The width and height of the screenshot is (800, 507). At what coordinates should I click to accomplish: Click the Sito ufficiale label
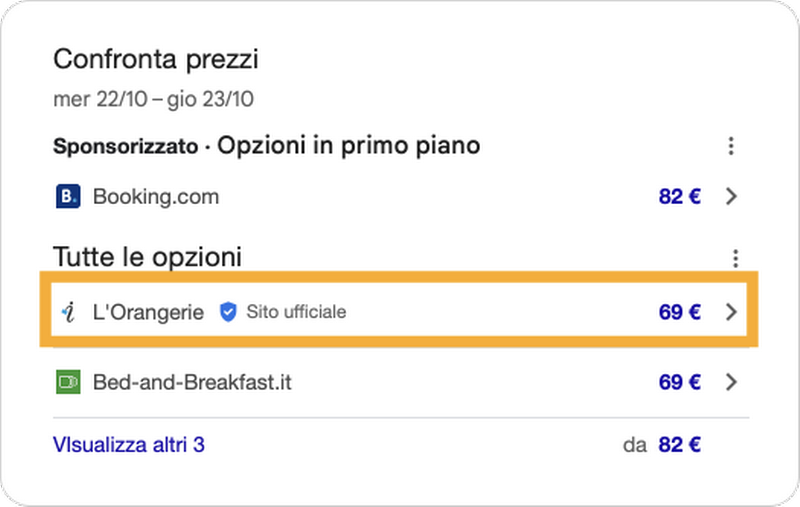(x=296, y=312)
